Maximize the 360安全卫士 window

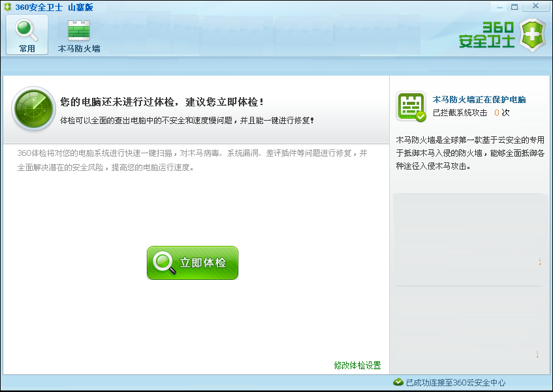pyautogui.click(x=514, y=7)
